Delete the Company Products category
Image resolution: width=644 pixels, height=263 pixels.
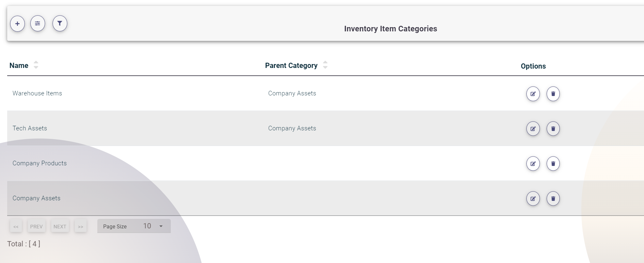(x=553, y=164)
